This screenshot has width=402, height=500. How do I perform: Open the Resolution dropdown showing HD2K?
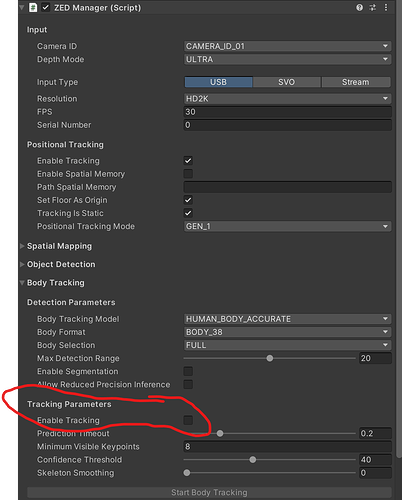(x=287, y=99)
